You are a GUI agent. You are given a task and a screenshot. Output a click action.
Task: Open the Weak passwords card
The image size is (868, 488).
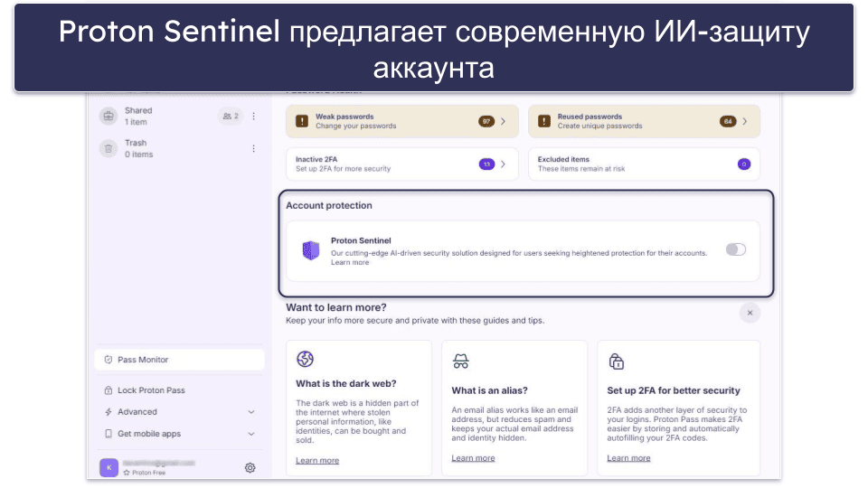tap(401, 121)
